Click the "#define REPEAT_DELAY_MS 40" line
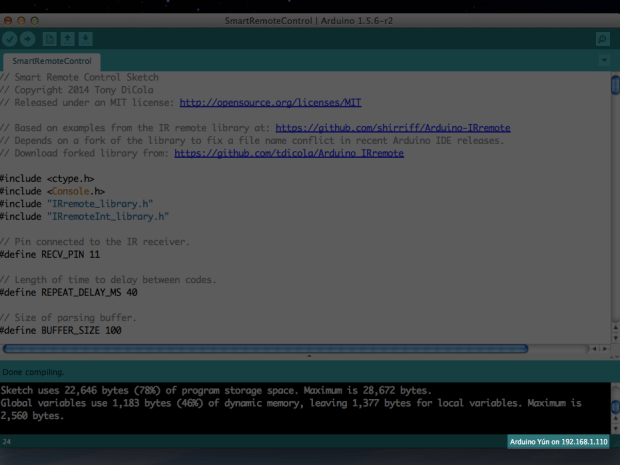Viewport: 620px width, 465px height. 69,293
